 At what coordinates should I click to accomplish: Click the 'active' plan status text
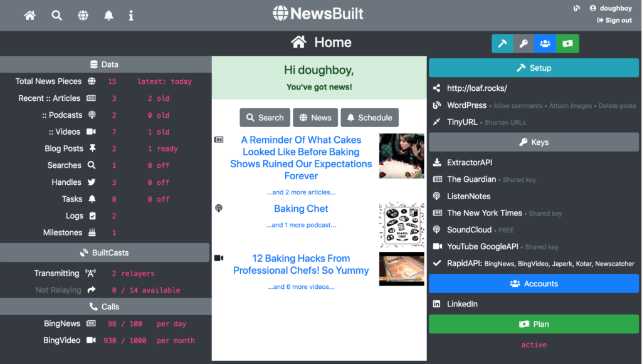534,345
